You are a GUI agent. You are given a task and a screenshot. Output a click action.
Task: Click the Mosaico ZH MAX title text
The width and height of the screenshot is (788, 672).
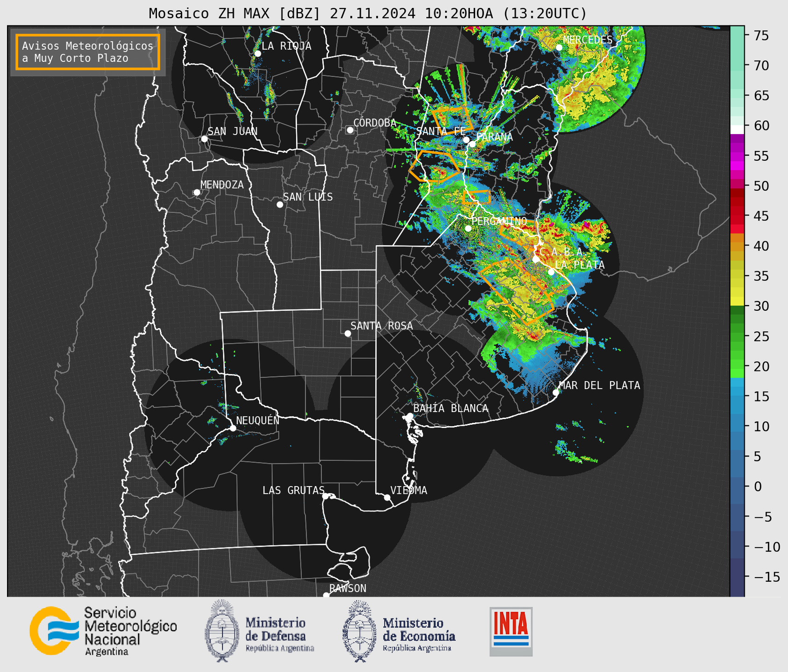click(368, 14)
